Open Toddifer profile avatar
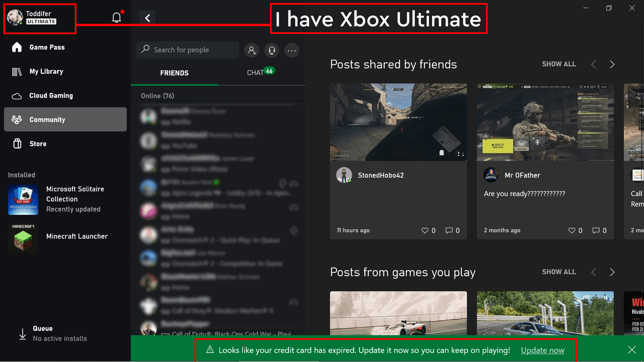This screenshot has width=644, height=362. pos(15,17)
